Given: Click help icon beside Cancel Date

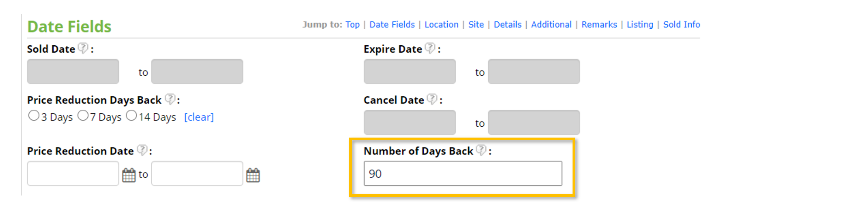Looking at the screenshot, I should [x=432, y=99].
